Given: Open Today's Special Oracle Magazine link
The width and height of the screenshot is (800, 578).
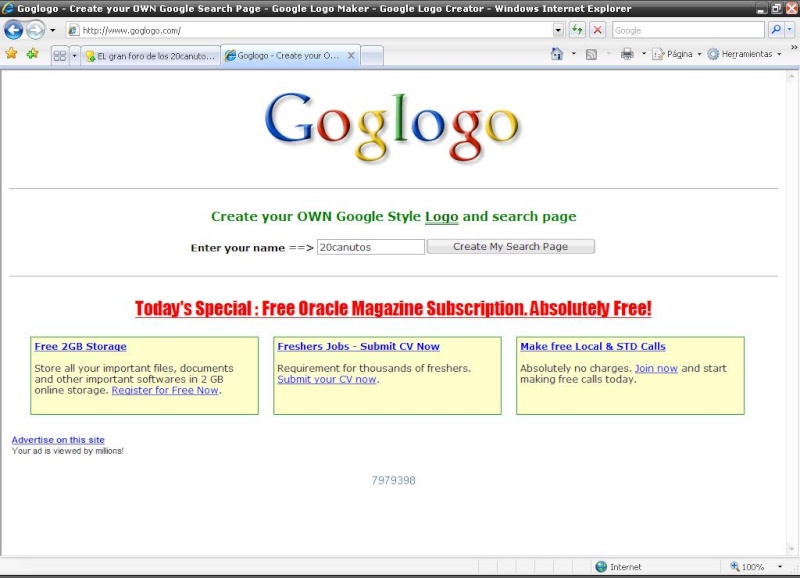Looking at the screenshot, I should coord(393,308).
